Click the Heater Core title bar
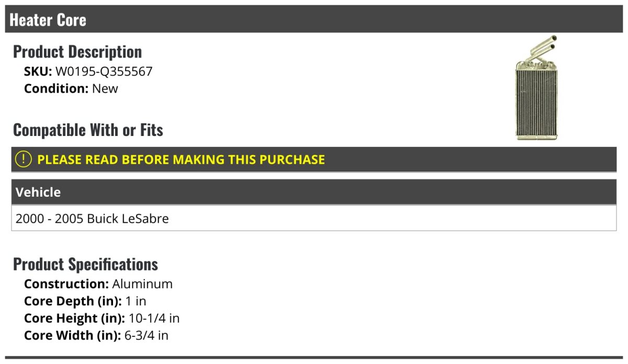Screen dimensions: 628x364 (314, 19)
